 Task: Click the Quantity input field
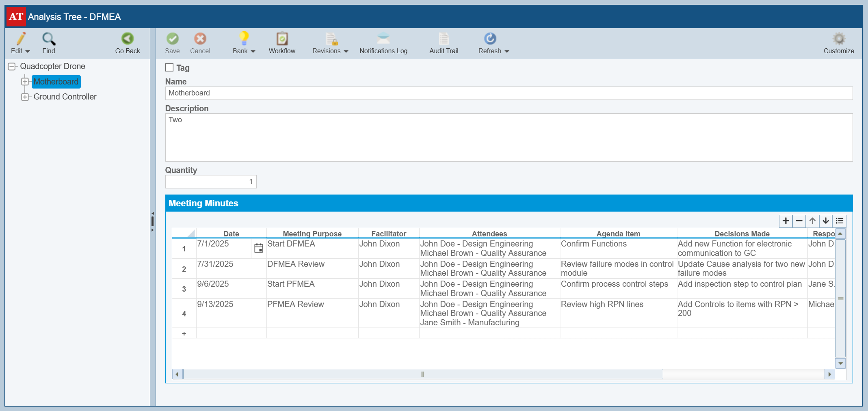(211, 182)
